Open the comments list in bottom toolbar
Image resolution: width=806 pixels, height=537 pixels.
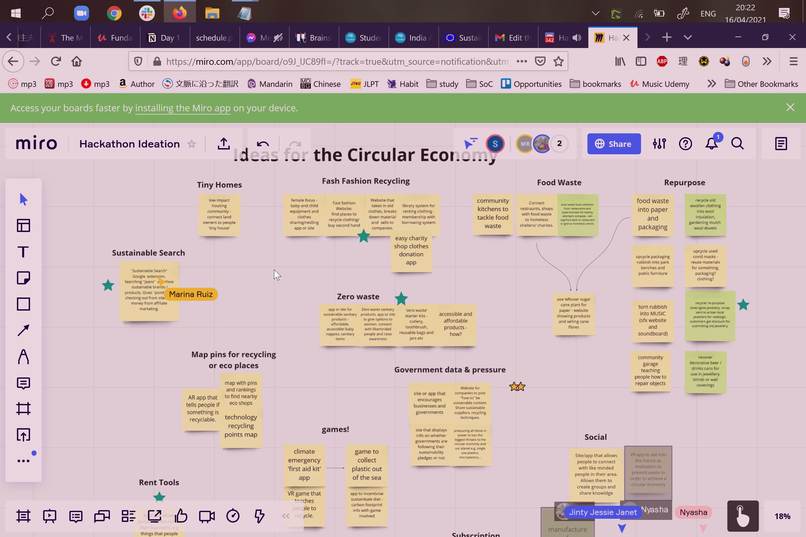tap(76, 516)
